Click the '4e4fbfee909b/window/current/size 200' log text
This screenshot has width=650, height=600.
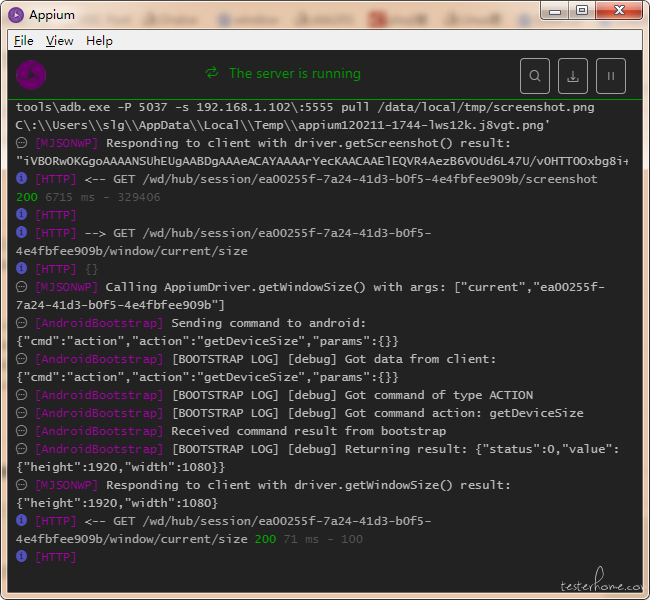[x=146, y=539]
